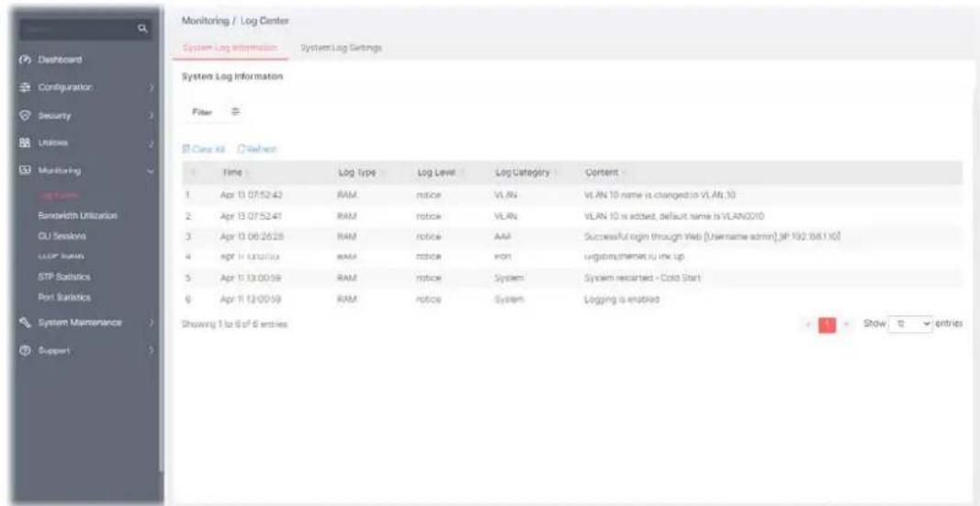Screen dimensions: 980x506
Task: Go to next page arrow
Action: click(x=848, y=324)
